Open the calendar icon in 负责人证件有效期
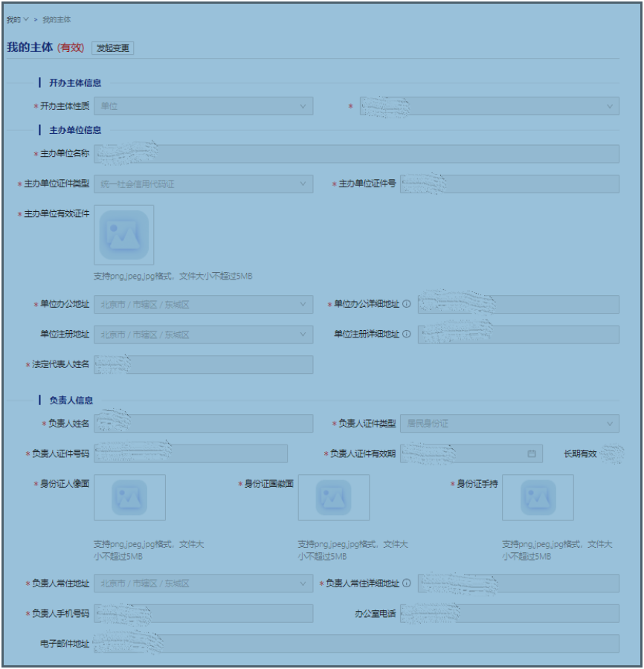644x669 pixels. 532,453
